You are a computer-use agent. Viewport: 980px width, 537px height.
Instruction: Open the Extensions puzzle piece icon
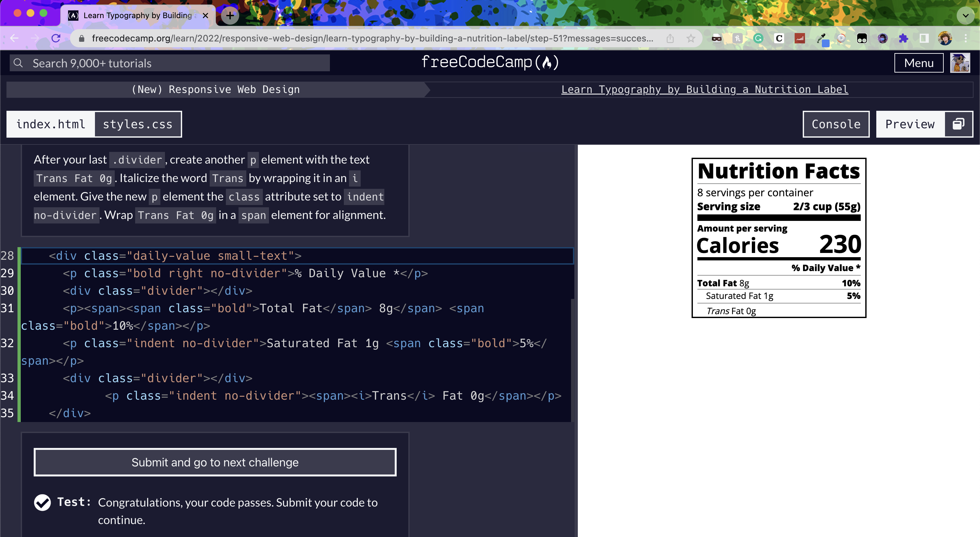904,39
